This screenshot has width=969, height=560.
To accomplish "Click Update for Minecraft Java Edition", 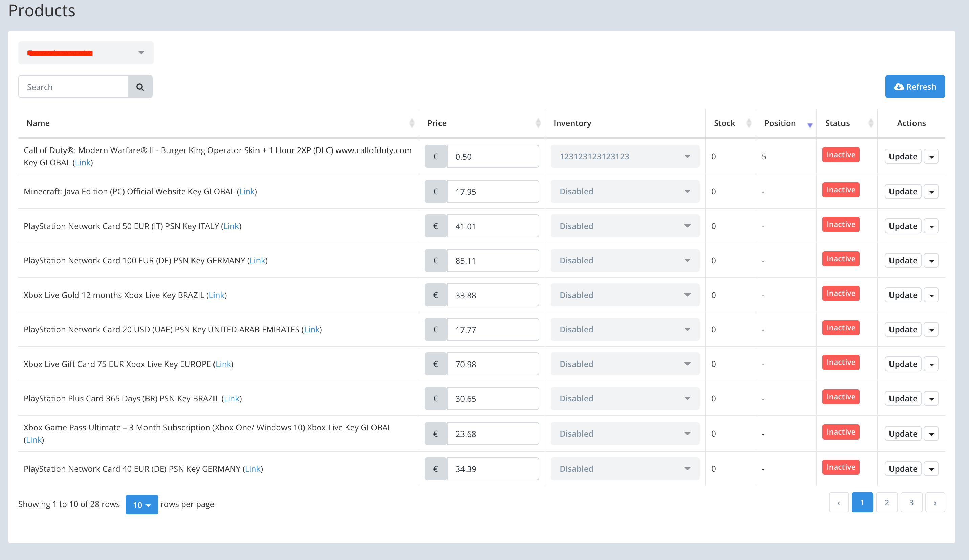I will coord(903,191).
